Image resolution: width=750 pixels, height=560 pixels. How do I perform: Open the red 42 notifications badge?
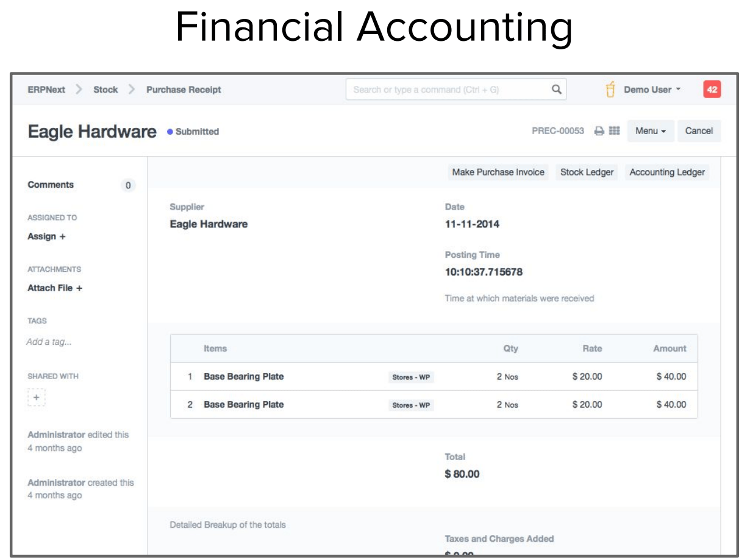[x=712, y=90]
